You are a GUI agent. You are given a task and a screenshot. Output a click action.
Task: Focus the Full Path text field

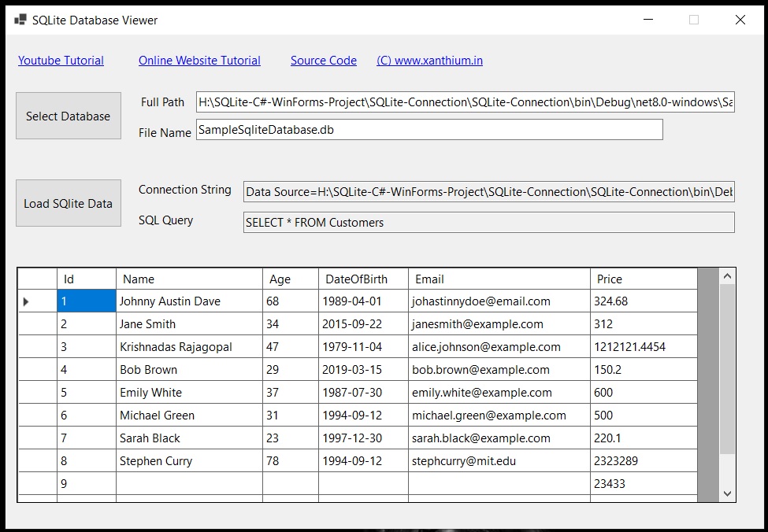pyautogui.click(x=466, y=102)
